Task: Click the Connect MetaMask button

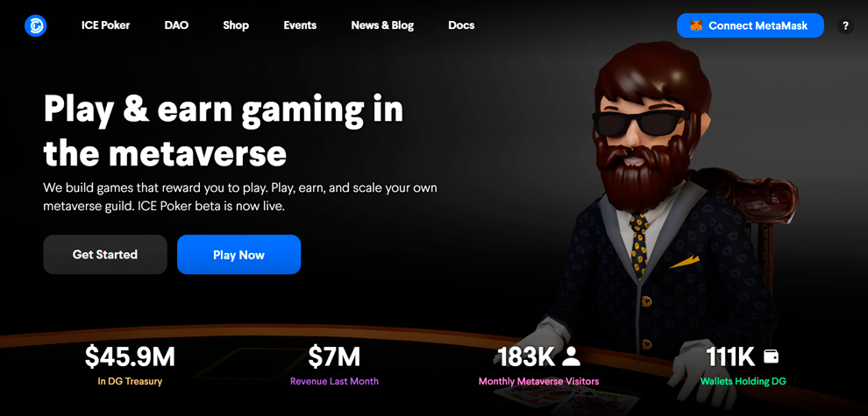Action: coord(751,25)
